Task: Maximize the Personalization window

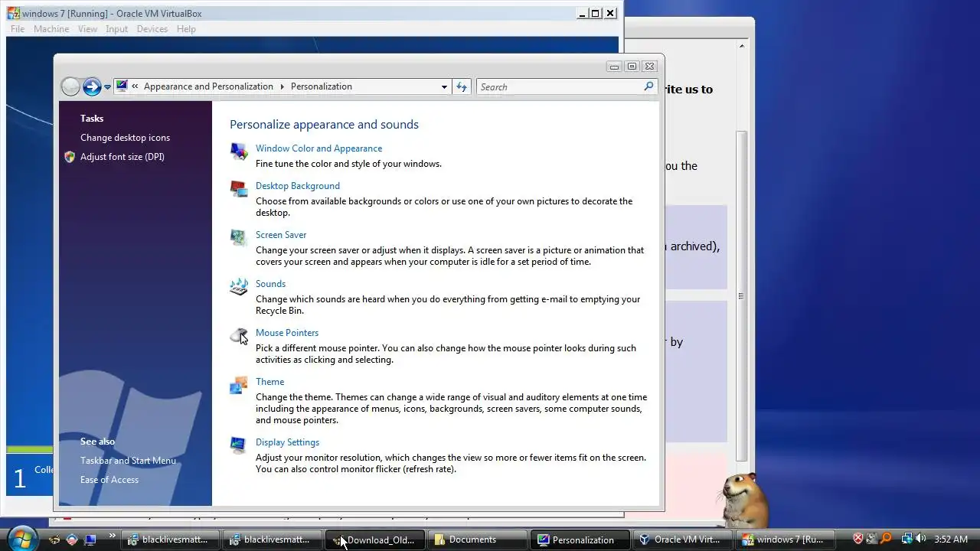Action: point(632,67)
